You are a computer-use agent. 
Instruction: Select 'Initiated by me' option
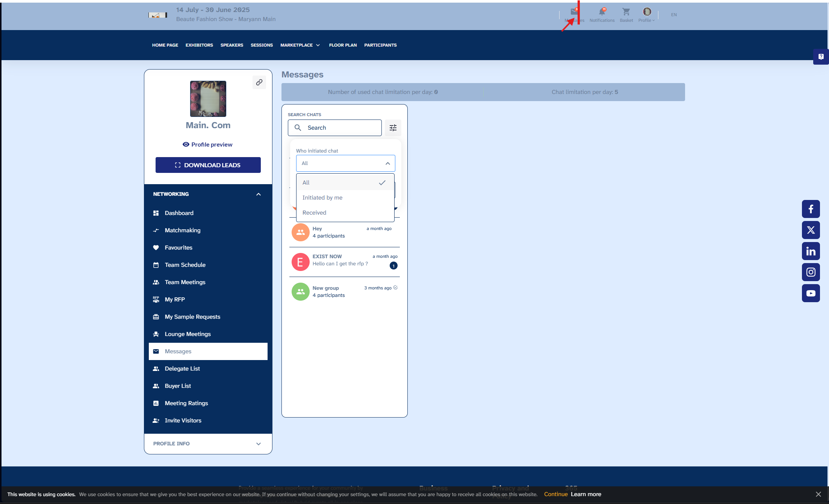tap(322, 198)
